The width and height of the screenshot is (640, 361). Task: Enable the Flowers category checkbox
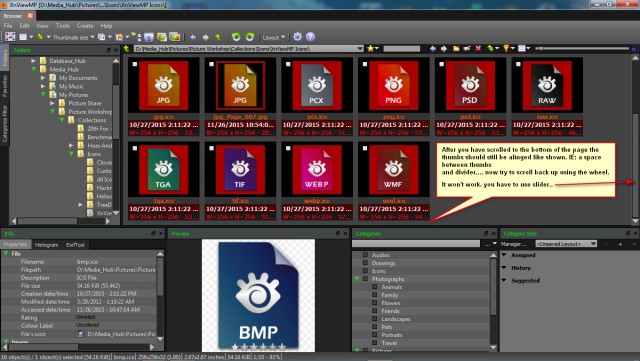(374, 303)
